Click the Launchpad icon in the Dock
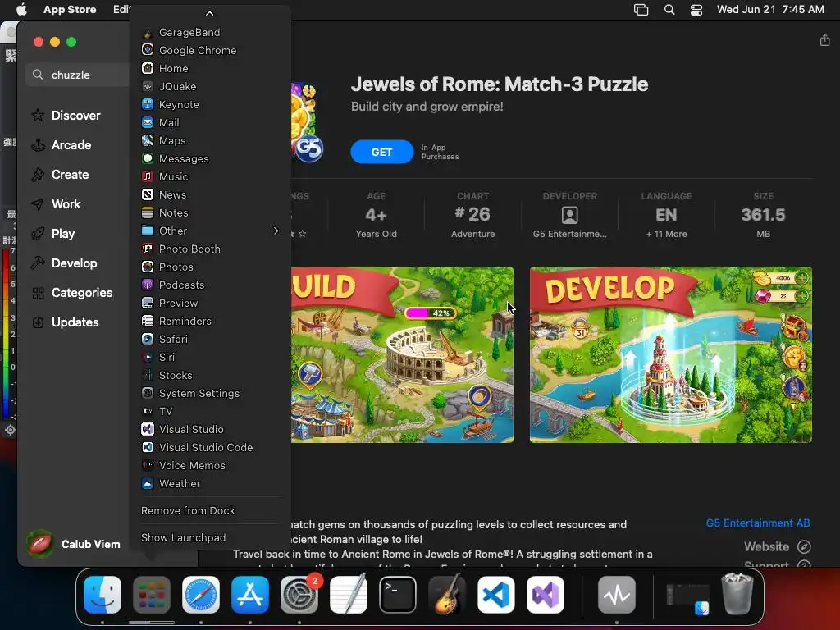Screen dimensions: 840x630 tap(152, 594)
